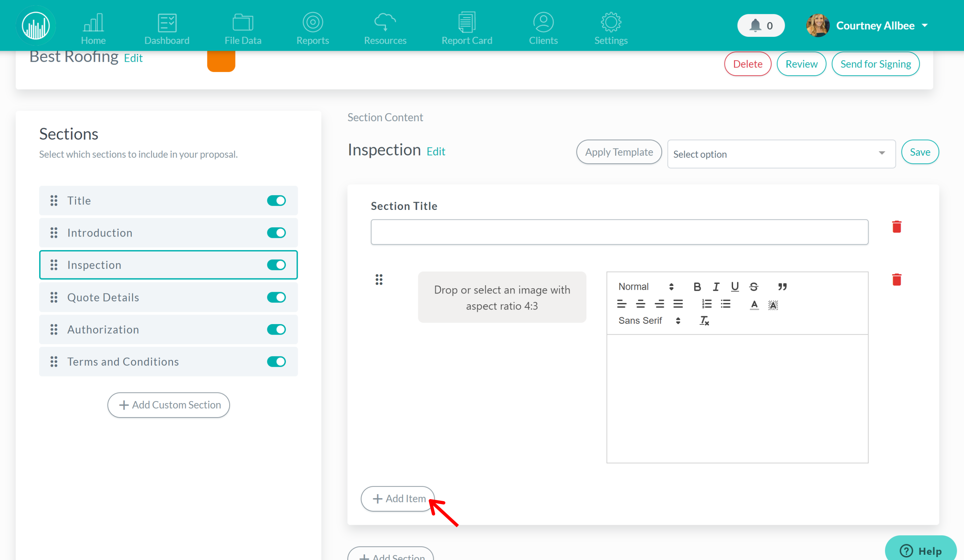Open the Select option template dropdown

coord(781,154)
